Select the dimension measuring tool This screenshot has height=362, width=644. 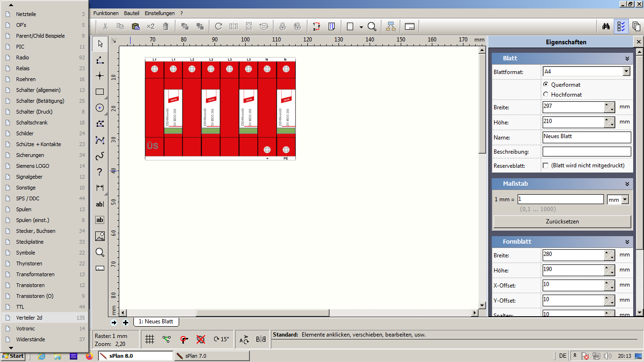tap(100, 188)
